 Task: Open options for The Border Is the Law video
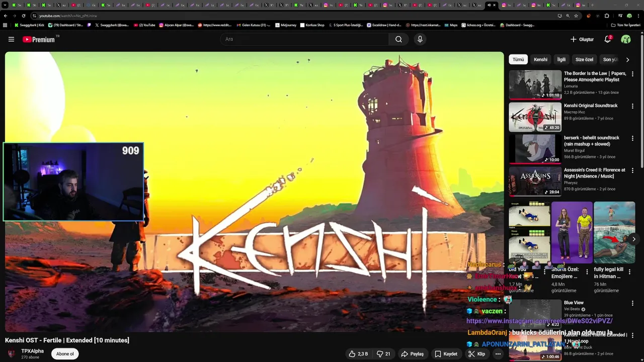(x=632, y=74)
